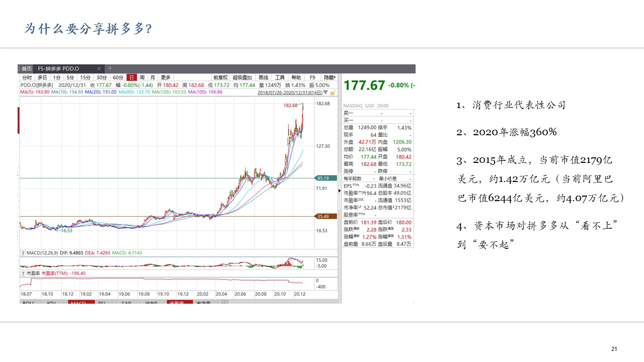
Task: Click the bullet 2020年涨幅360%
Action: point(507,132)
